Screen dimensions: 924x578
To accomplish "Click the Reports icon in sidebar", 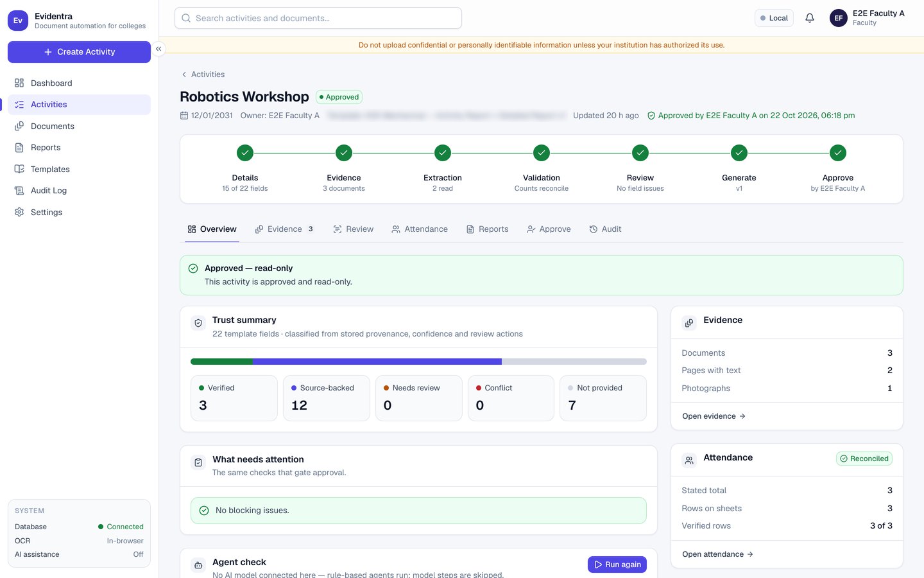I will pyautogui.click(x=19, y=147).
